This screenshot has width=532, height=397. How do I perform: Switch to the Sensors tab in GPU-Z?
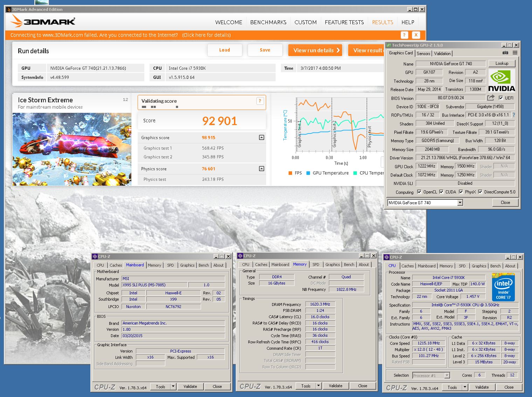[x=423, y=54]
